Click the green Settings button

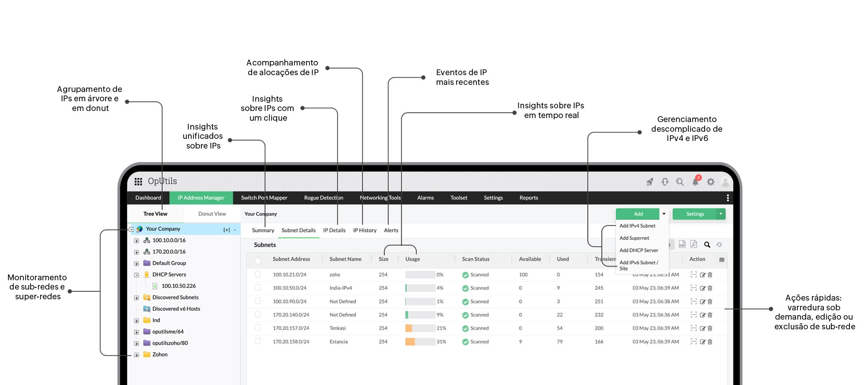(x=694, y=214)
